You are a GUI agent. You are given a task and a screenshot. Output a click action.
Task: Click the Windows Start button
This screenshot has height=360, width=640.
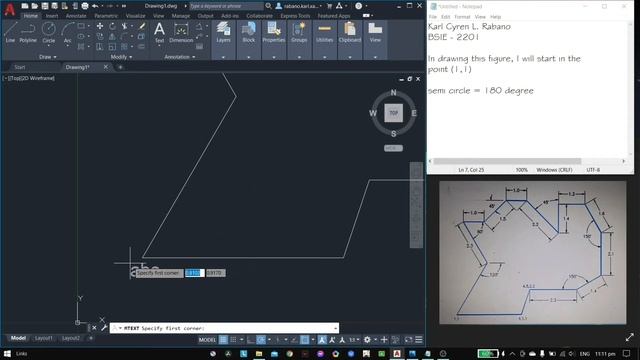(7, 353)
